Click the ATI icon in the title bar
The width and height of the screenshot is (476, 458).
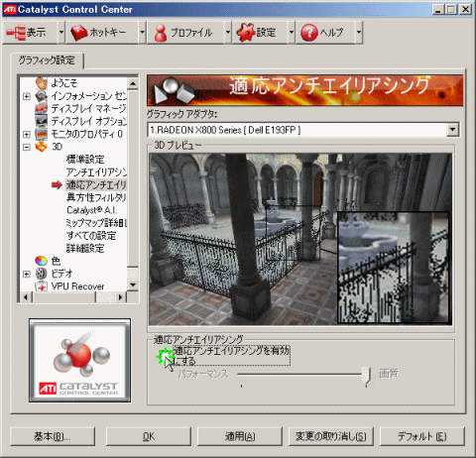(x=10, y=9)
